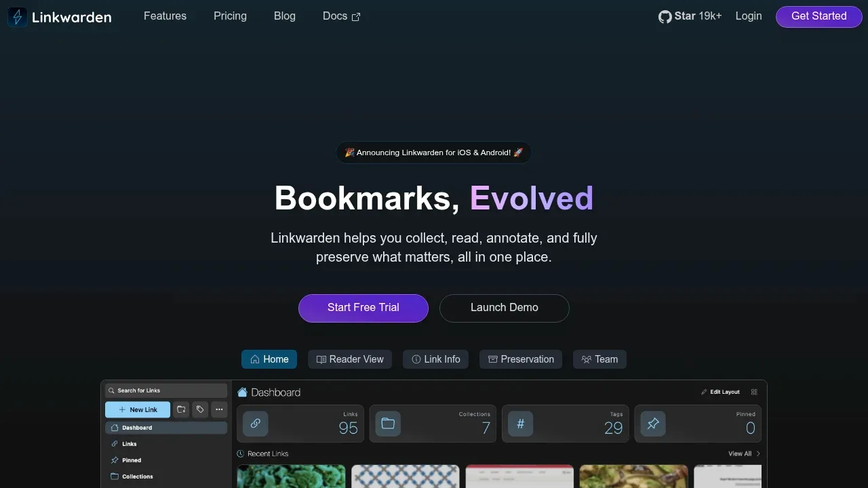This screenshot has width=868, height=488.
Task: Select Links in the preview sidebar
Action: (x=166, y=444)
